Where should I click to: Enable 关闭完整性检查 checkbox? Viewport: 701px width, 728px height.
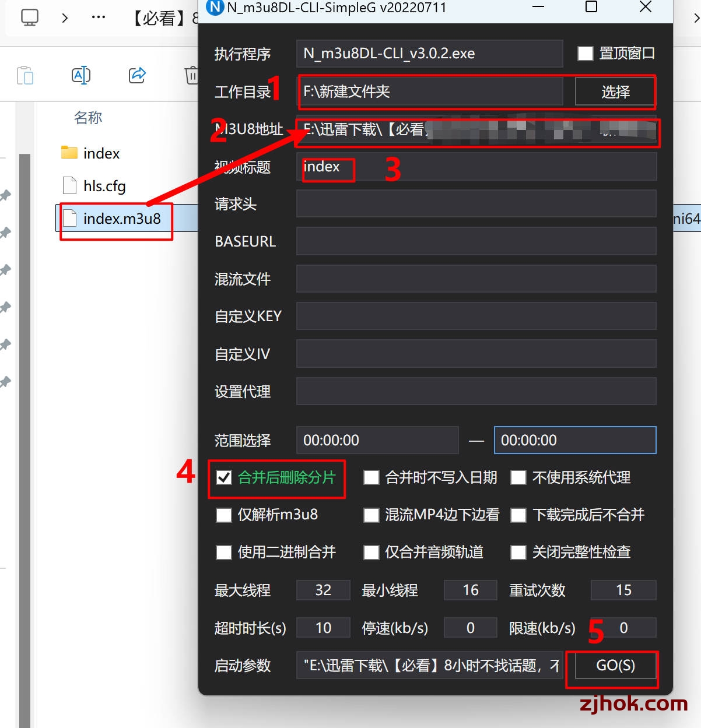coord(518,553)
